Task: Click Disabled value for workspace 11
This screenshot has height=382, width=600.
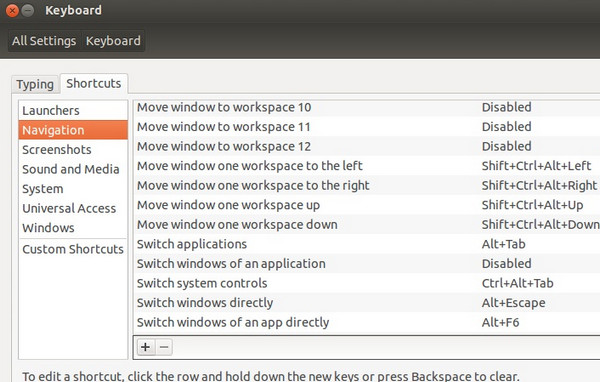Action: [x=507, y=127]
